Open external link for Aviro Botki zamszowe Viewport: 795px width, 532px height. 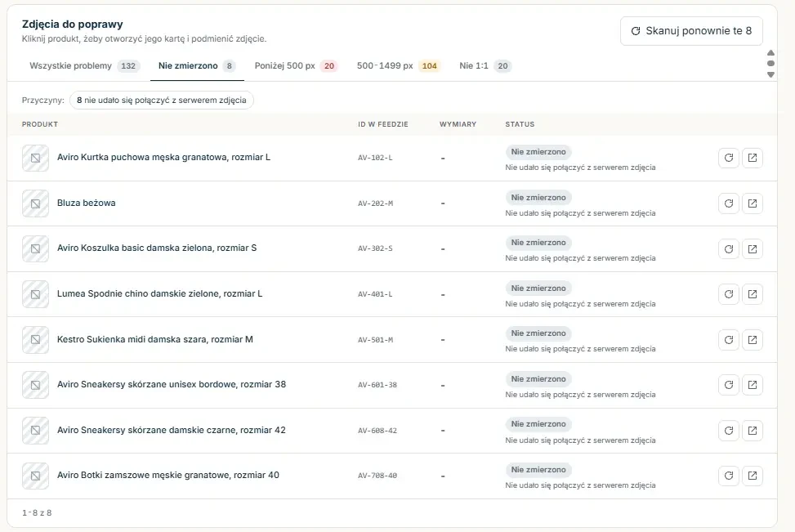753,476
